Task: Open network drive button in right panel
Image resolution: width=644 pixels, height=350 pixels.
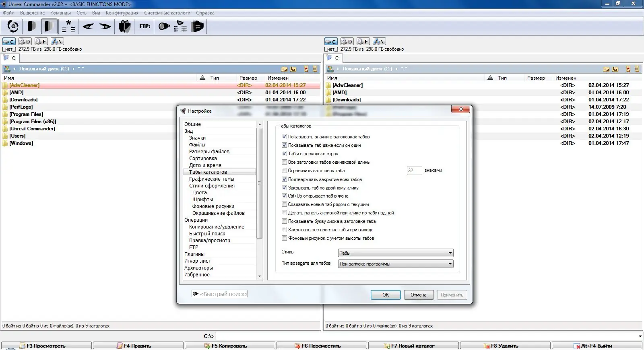Action: (x=379, y=41)
